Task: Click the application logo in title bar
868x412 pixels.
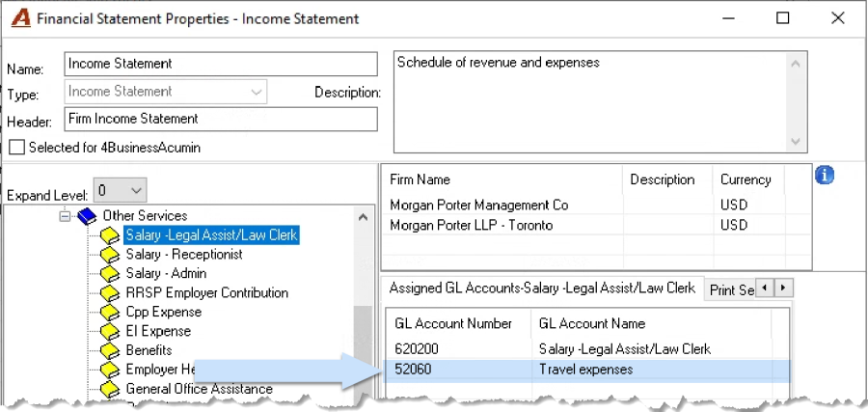Action: [21, 18]
